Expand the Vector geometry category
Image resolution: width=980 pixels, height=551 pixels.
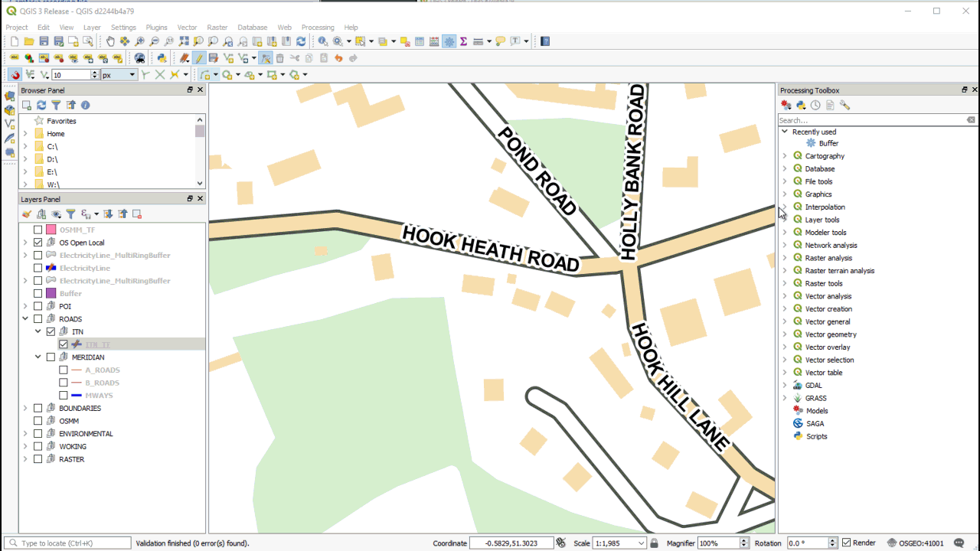[x=785, y=334]
